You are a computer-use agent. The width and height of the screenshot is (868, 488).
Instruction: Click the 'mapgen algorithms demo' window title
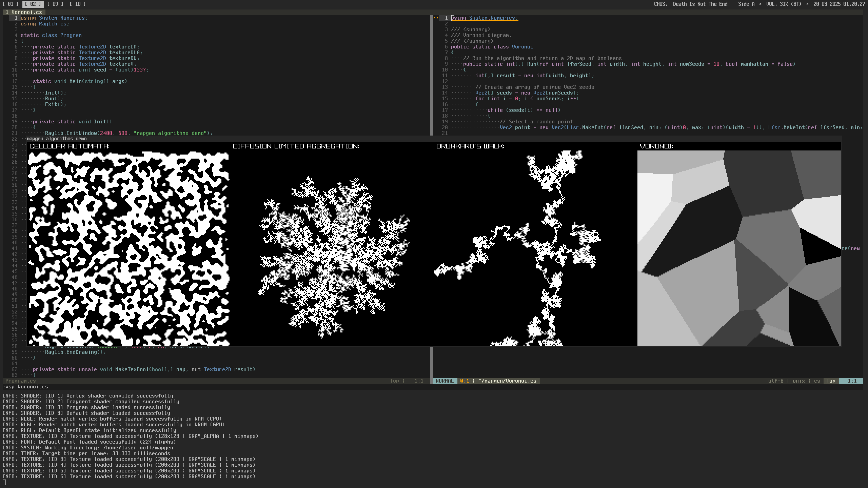[57, 139]
